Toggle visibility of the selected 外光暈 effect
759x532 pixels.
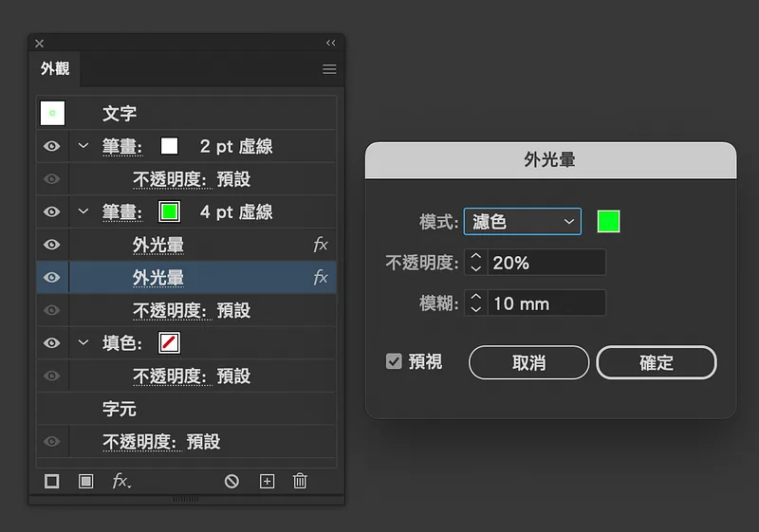[52, 277]
